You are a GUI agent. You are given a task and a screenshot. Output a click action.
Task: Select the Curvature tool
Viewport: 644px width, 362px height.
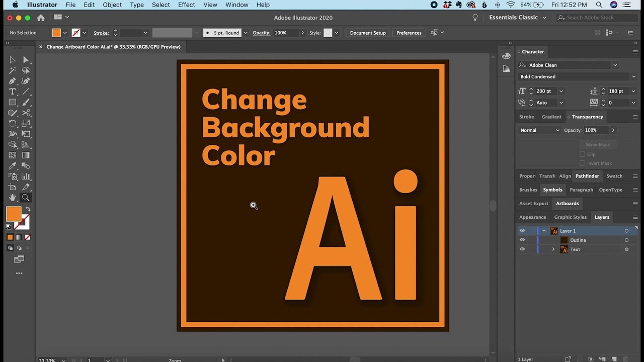coord(26,81)
